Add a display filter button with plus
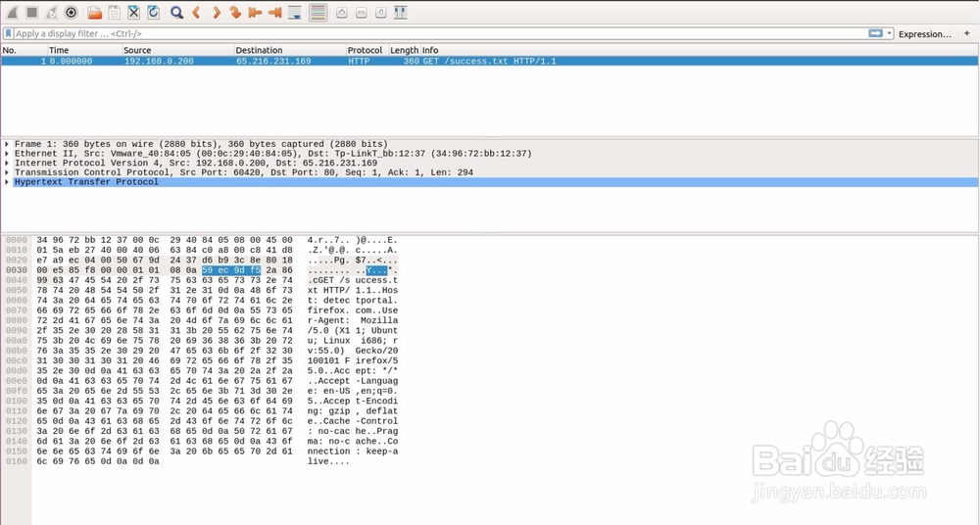This screenshot has width=980, height=525. tap(967, 33)
